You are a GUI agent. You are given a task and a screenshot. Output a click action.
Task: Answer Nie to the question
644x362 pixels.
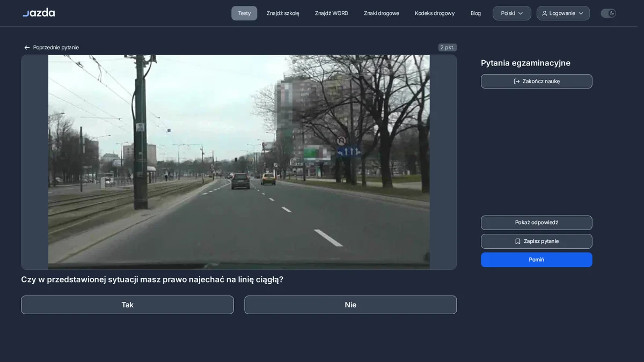pos(350,305)
